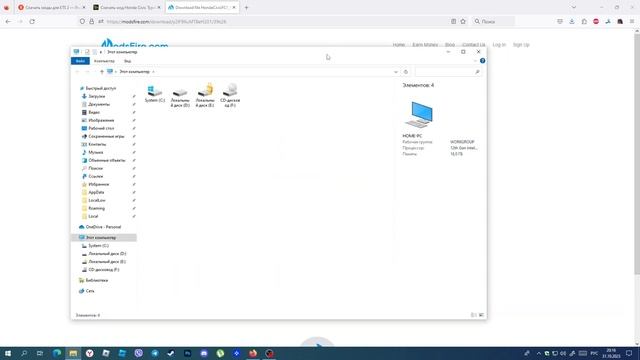This screenshot has width=640, height=360.
Task: Open Сохраненные игры in the navigation pane
Action: click(x=106, y=136)
